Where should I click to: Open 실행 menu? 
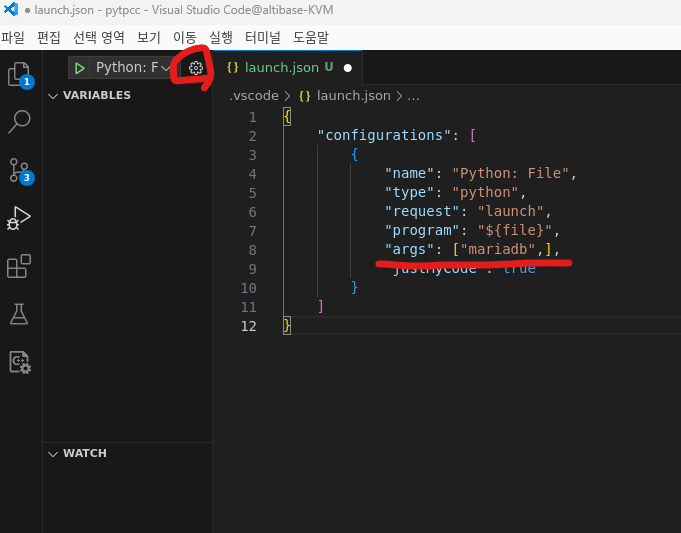point(221,37)
